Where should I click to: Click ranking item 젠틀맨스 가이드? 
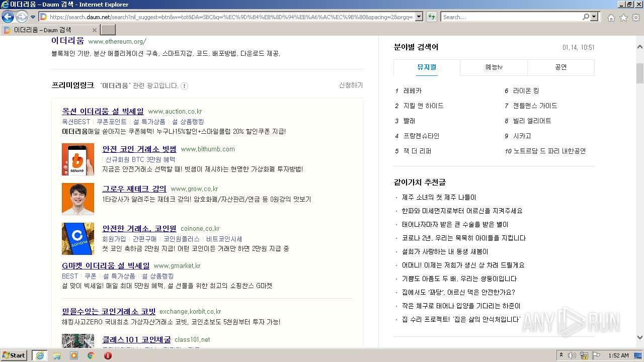tap(535, 106)
